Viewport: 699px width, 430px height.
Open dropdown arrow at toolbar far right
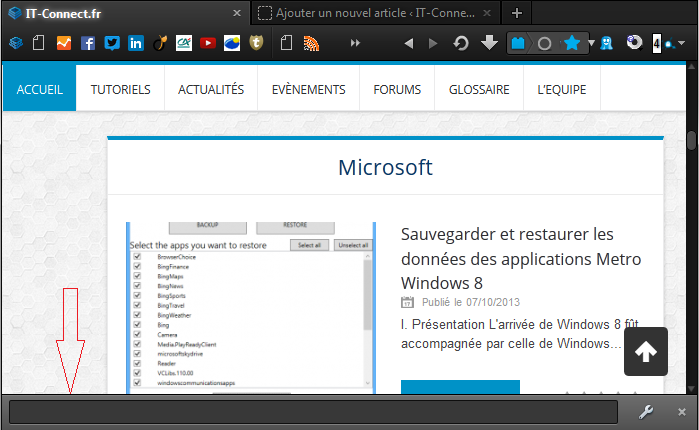tap(680, 44)
